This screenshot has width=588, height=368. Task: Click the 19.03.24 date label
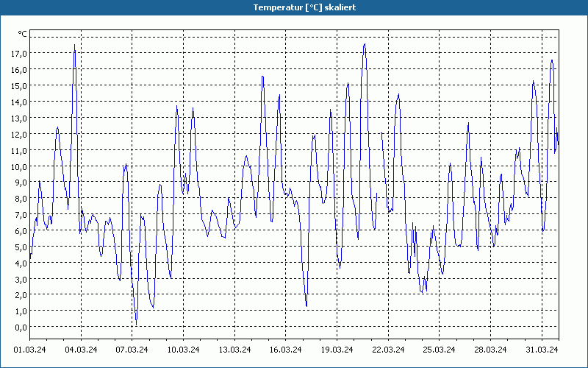pos(337,350)
